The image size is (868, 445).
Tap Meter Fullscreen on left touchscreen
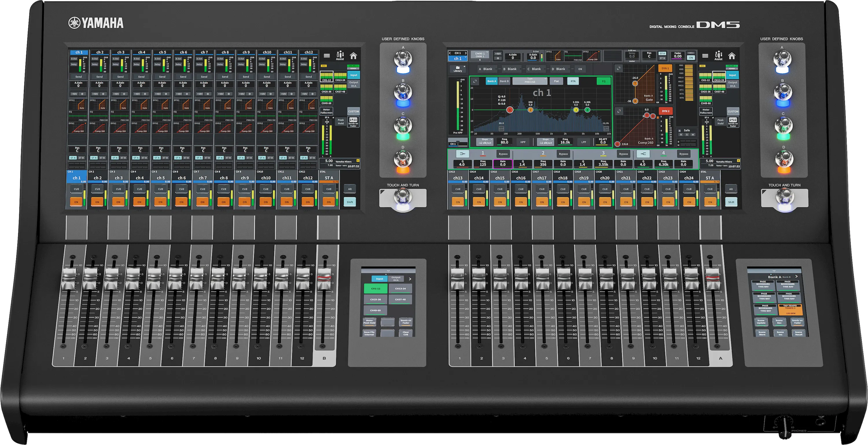[326, 111]
